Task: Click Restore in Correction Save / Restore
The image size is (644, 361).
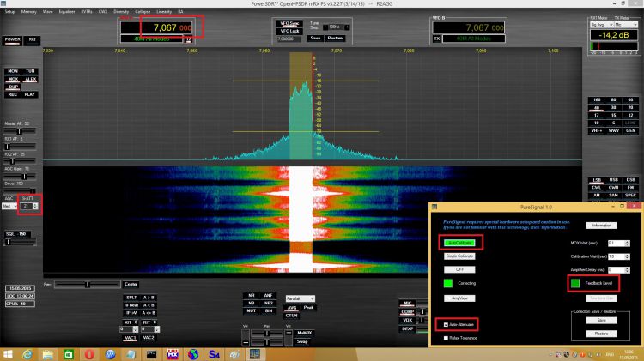Action: tap(601, 334)
